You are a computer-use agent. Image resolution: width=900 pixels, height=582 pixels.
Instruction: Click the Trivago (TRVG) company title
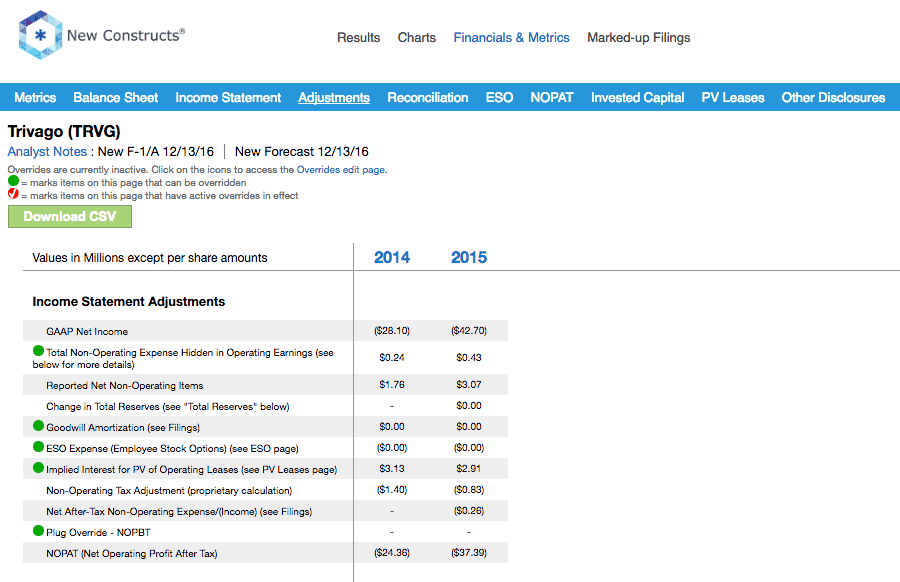pyautogui.click(x=64, y=131)
